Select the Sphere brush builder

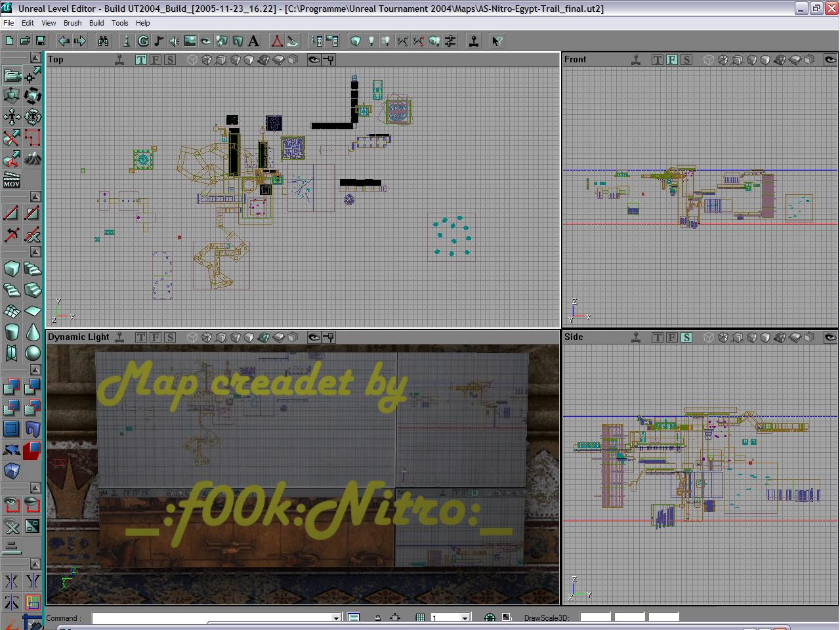[33, 353]
